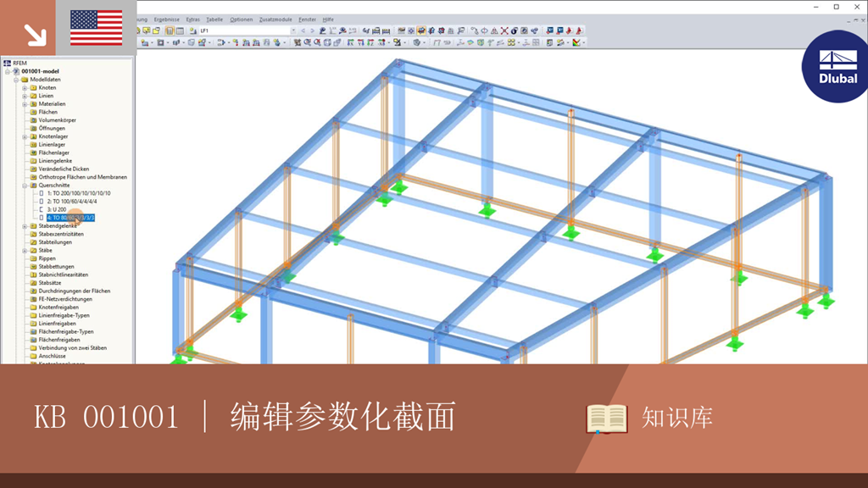The height and width of the screenshot is (488, 868).
Task: Select Durchdringungen der Flächen item
Action: pyautogui.click(x=75, y=291)
